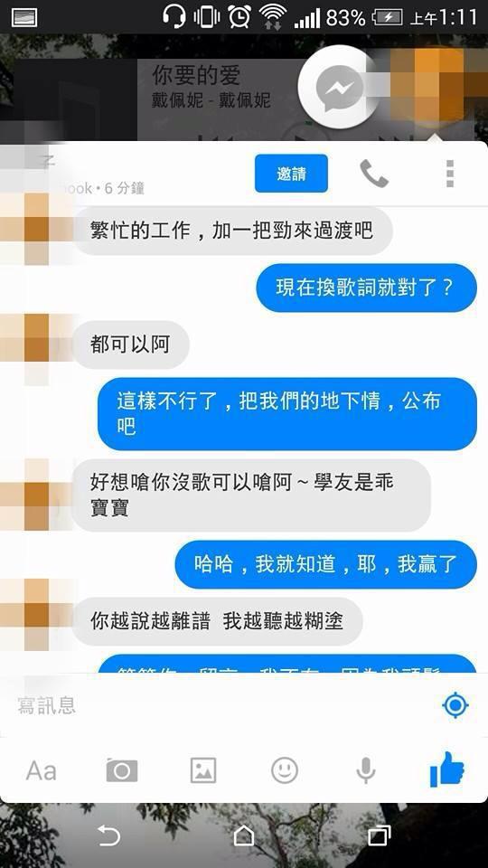Click the blue 邀請 invite button
The image size is (488, 868).
[291, 174]
